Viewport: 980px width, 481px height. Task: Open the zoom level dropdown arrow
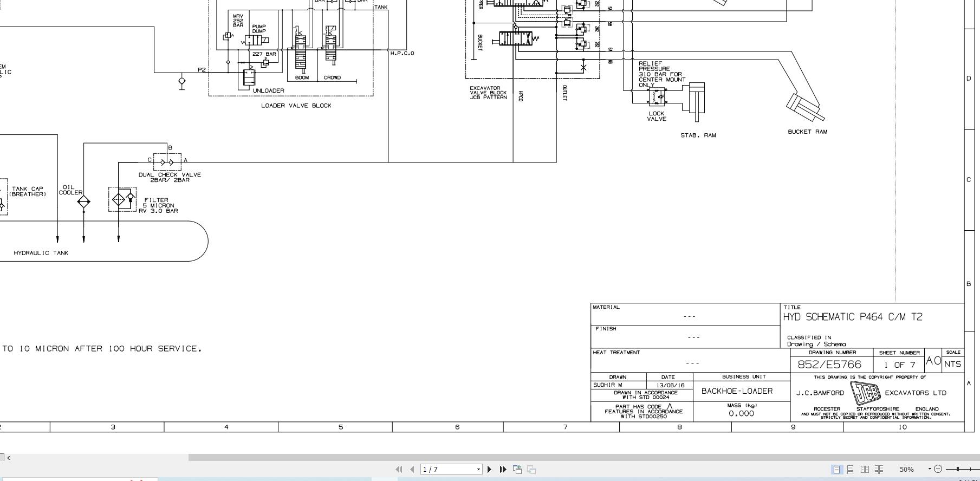pos(930,469)
